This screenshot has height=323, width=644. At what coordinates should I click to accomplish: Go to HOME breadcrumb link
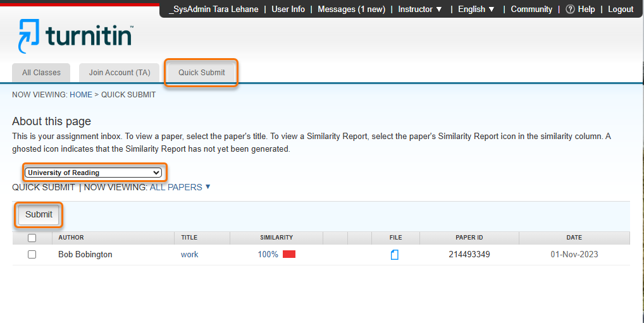click(81, 94)
